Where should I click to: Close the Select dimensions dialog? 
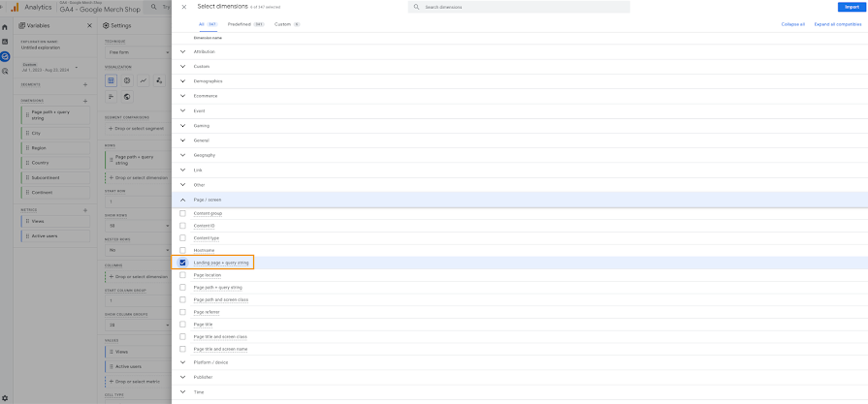pos(184,7)
